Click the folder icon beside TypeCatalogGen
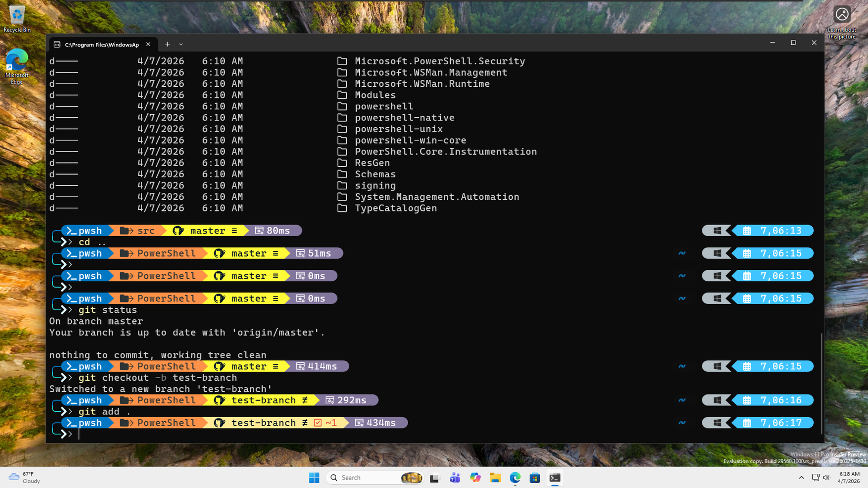Screen dimensions: 868x488 [x=342, y=208]
